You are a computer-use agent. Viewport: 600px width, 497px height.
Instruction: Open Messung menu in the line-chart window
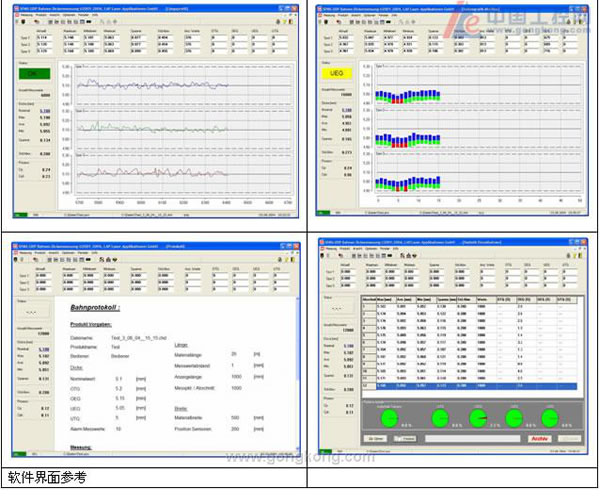point(27,15)
